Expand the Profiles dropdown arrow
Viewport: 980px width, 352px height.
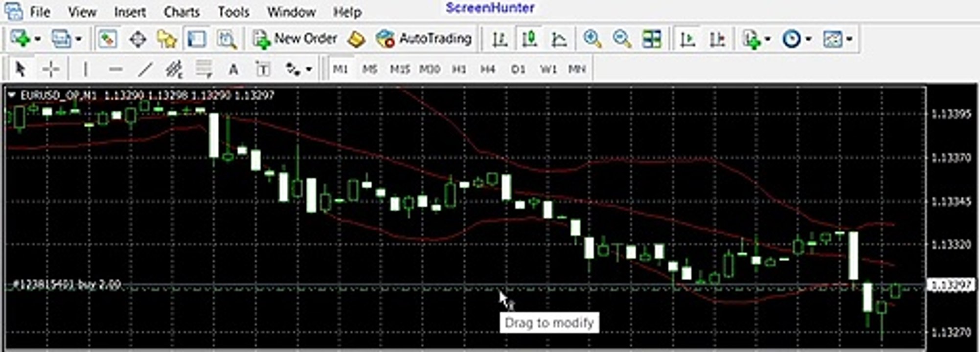click(x=78, y=39)
